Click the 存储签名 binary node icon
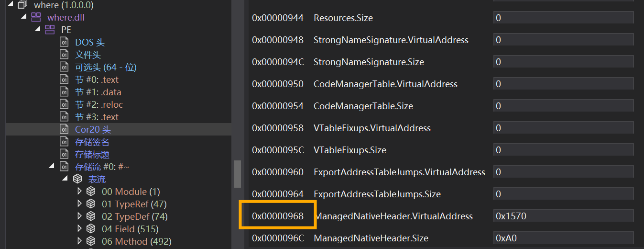Screen dimensions: 644x249 pyautogui.click(x=64, y=142)
